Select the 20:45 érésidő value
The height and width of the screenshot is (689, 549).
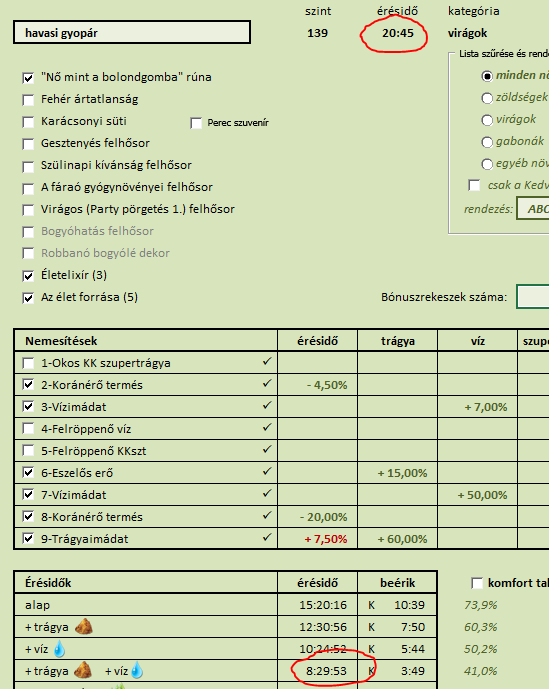tap(398, 33)
